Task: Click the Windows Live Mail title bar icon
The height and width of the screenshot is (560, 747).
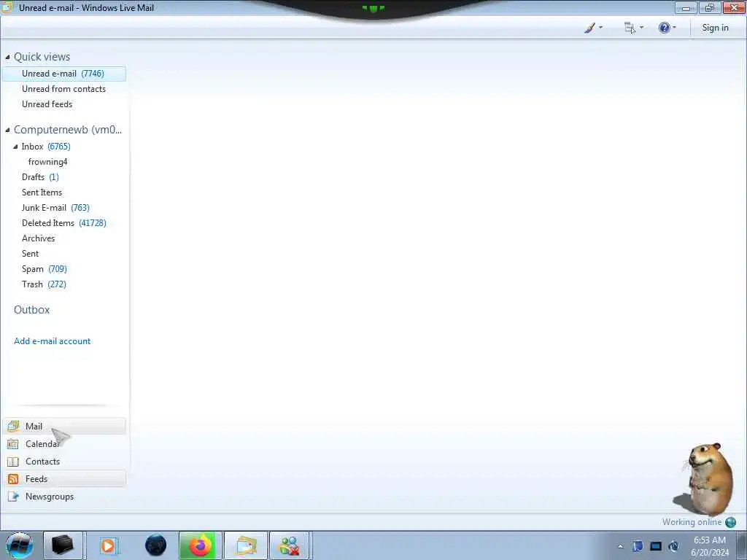Action: (7, 7)
